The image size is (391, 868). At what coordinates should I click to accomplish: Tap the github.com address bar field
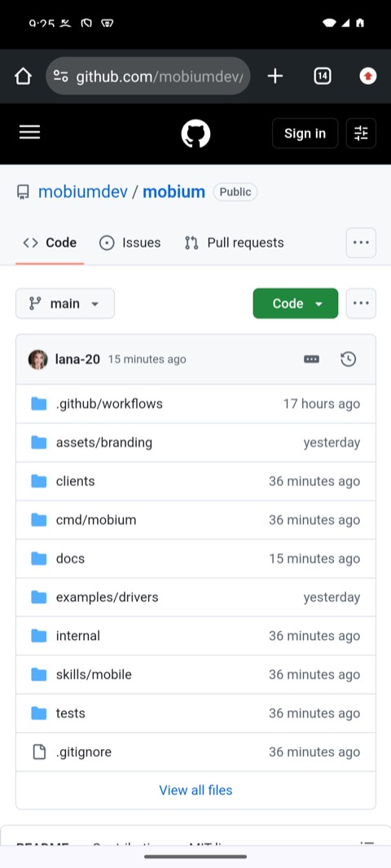(x=148, y=77)
